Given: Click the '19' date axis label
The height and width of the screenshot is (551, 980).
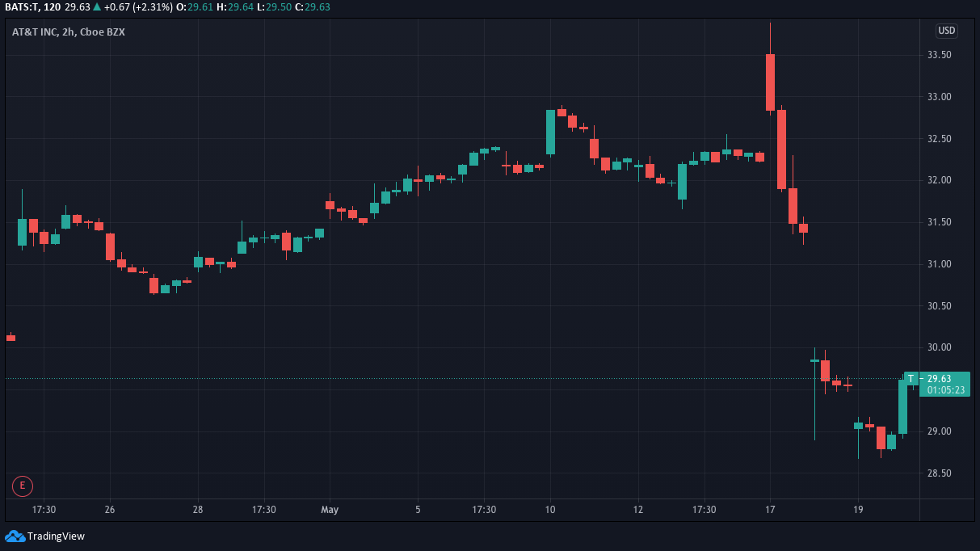Looking at the screenshot, I should point(858,510).
